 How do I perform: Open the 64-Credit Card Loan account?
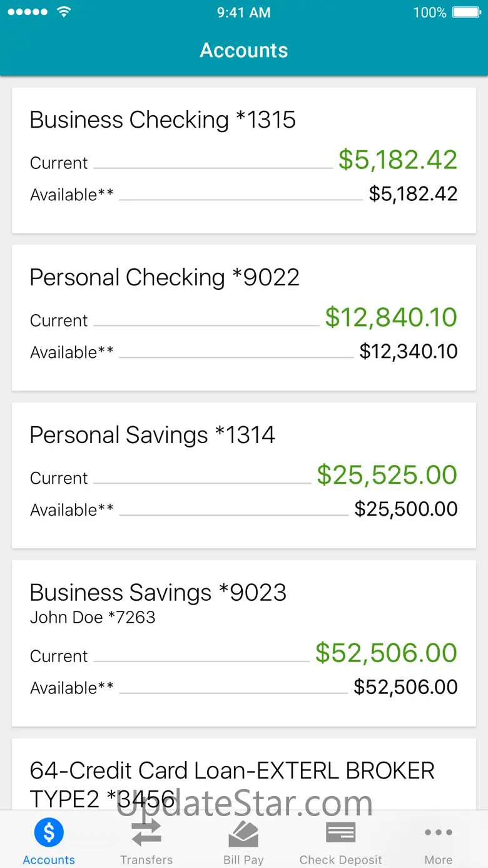click(x=244, y=774)
